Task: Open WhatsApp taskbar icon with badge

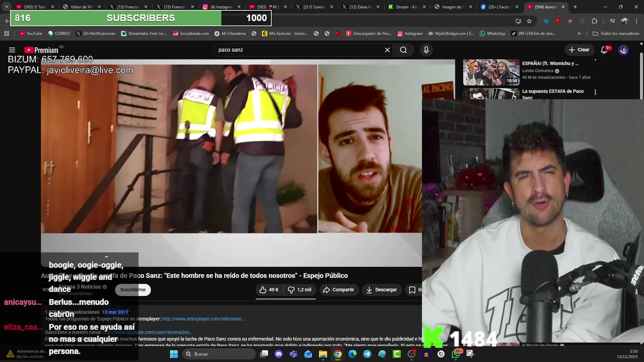Action: coord(456,354)
